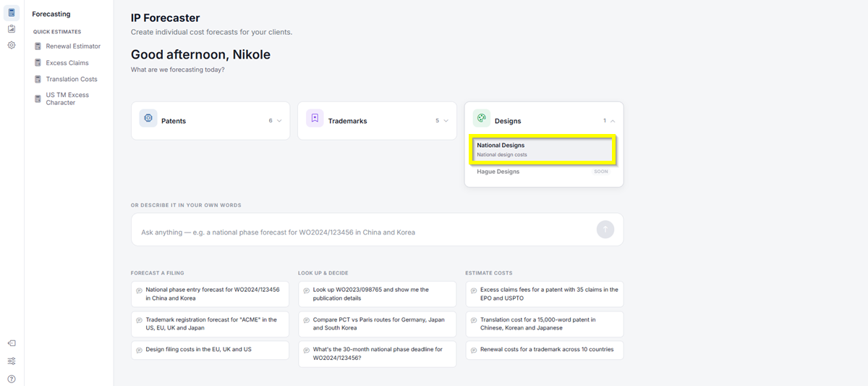Screen dimensions: 868x386
Task: Open the settings gear icon in left rail
Action: tap(12, 45)
